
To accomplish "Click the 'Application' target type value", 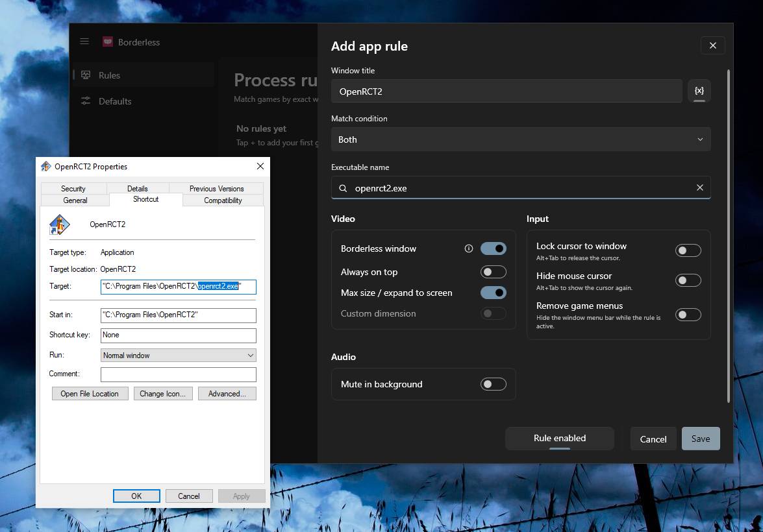I will [118, 252].
